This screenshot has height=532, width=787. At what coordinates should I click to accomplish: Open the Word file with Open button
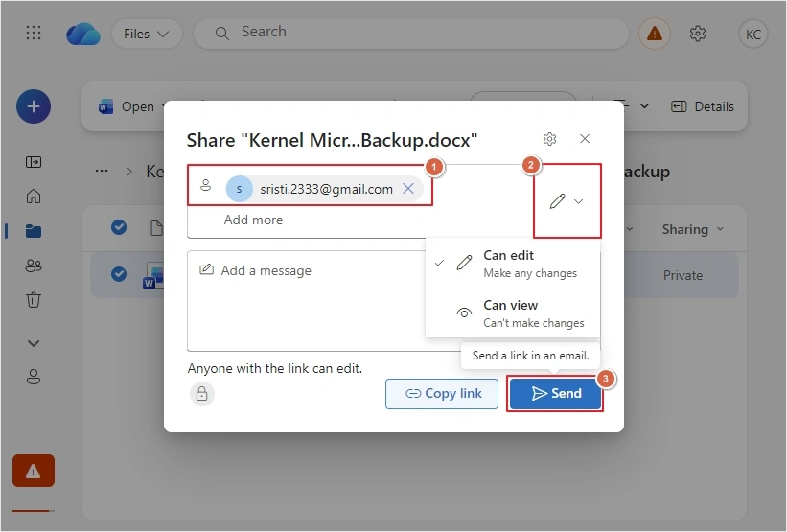(x=127, y=106)
